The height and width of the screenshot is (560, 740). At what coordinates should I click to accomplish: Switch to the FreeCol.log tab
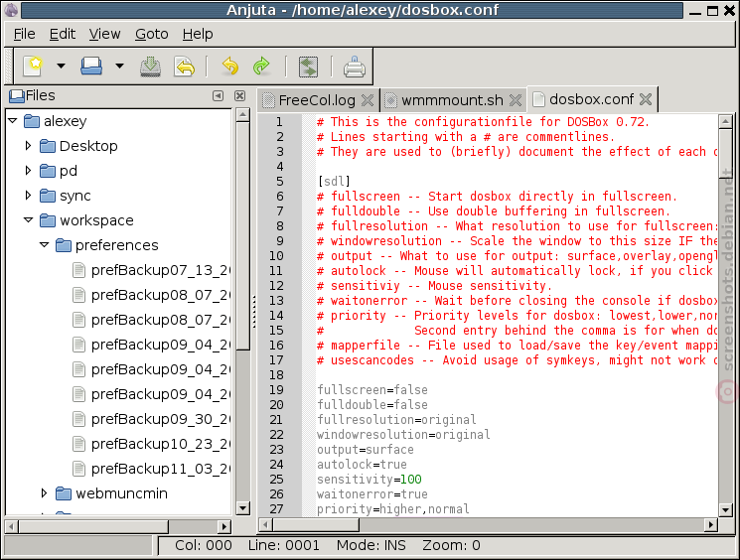pos(317,100)
